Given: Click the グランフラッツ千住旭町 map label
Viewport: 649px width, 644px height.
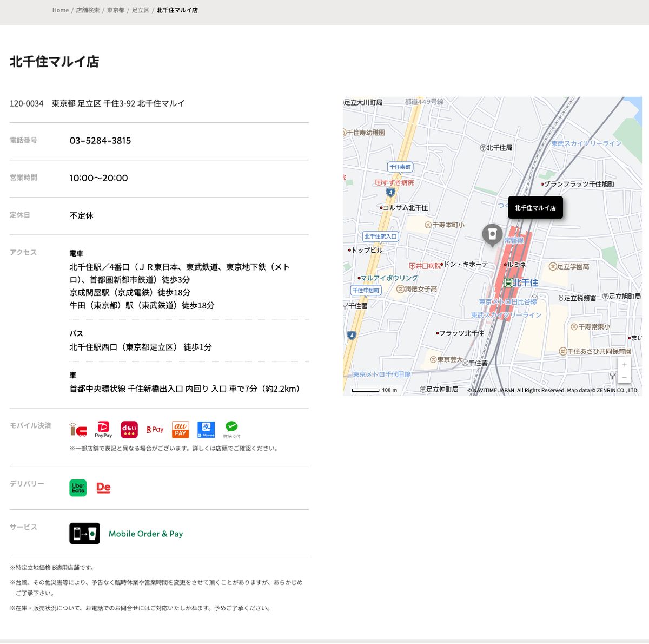Looking at the screenshot, I should click(579, 184).
